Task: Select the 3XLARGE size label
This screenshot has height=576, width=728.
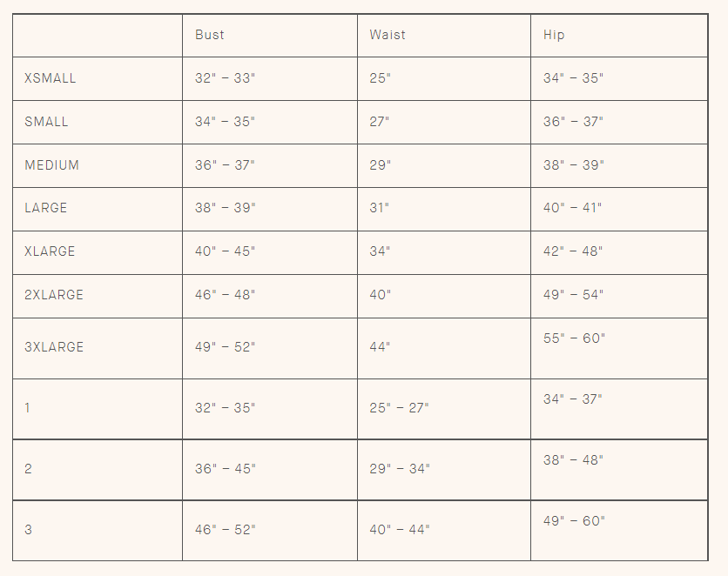Action: 54,347
